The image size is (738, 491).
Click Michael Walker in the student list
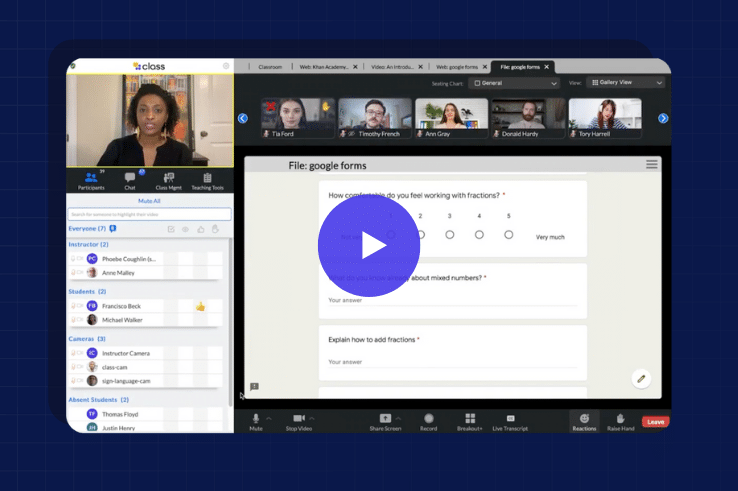pos(145,320)
